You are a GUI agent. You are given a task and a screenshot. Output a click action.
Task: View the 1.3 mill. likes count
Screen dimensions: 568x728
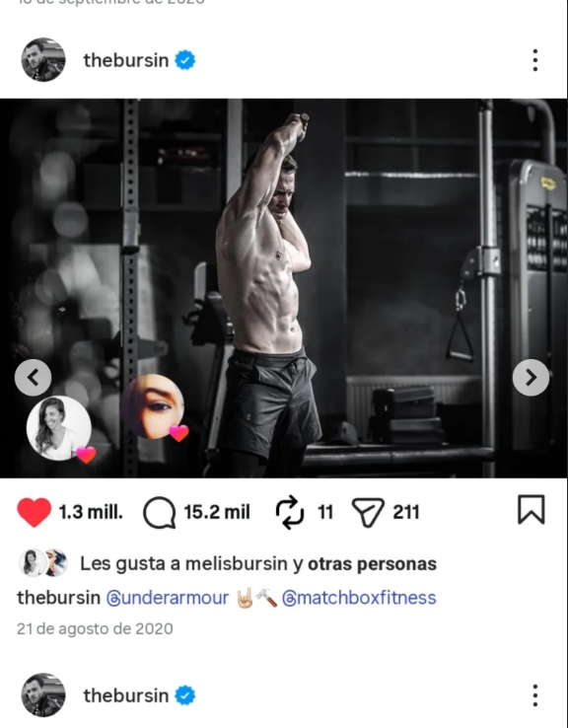[x=91, y=512]
